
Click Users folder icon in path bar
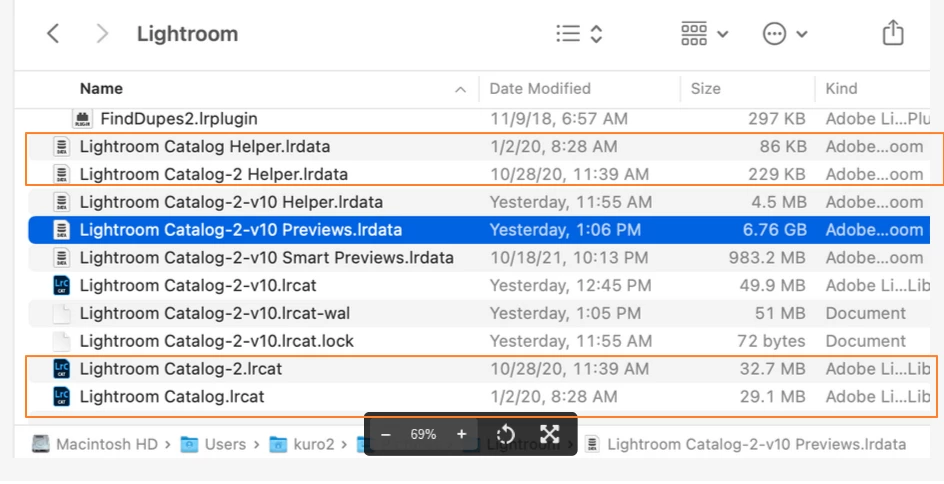click(190, 445)
